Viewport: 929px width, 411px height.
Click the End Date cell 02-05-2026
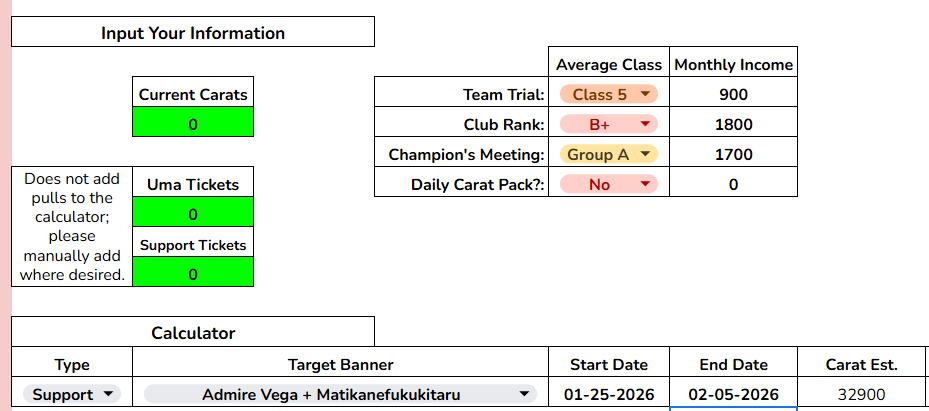click(x=733, y=394)
